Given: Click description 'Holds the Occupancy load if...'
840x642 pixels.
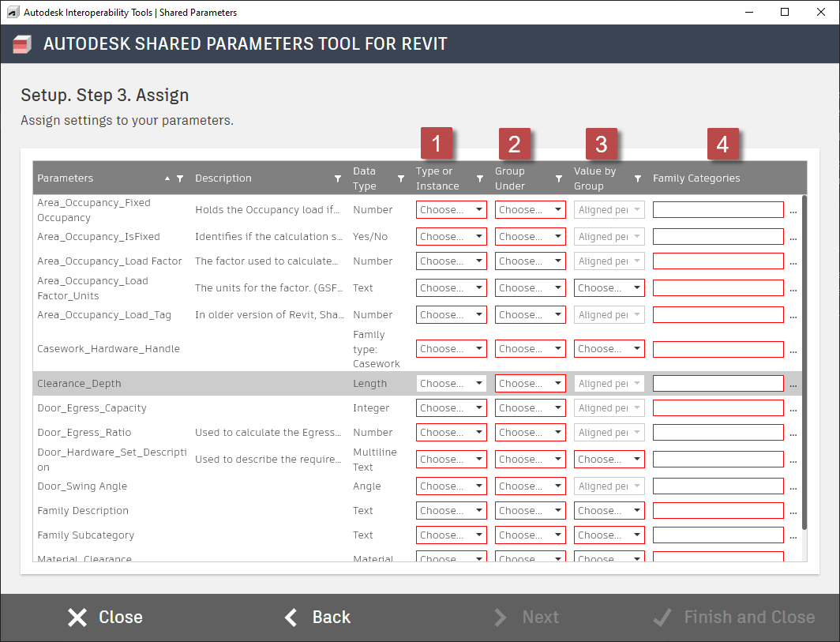Looking at the screenshot, I should coord(267,209).
